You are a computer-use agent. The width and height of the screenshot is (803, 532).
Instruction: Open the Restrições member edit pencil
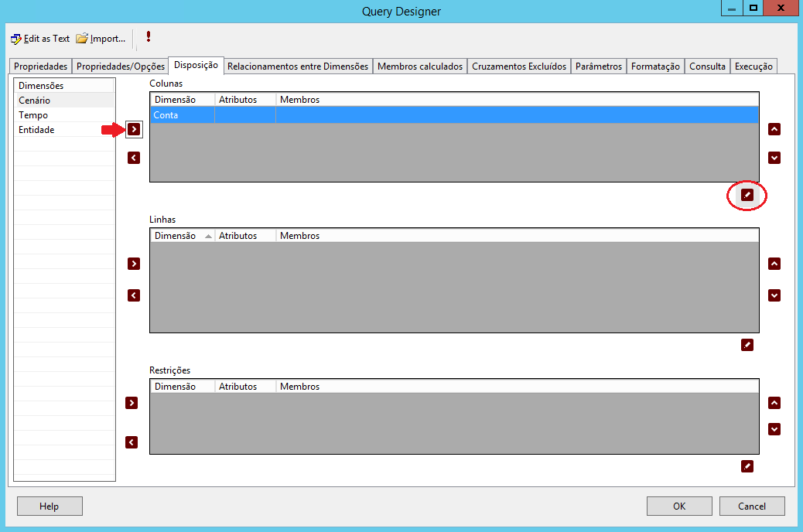point(747,466)
